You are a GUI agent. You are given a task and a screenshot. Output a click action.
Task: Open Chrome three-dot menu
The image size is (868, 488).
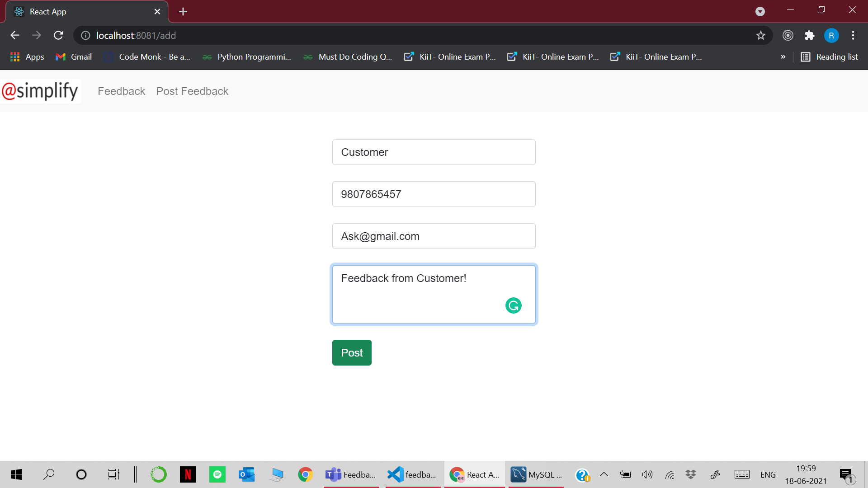tap(853, 35)
